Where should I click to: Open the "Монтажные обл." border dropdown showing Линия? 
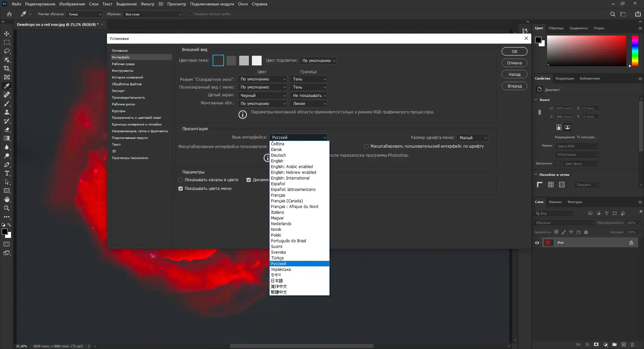309,103
